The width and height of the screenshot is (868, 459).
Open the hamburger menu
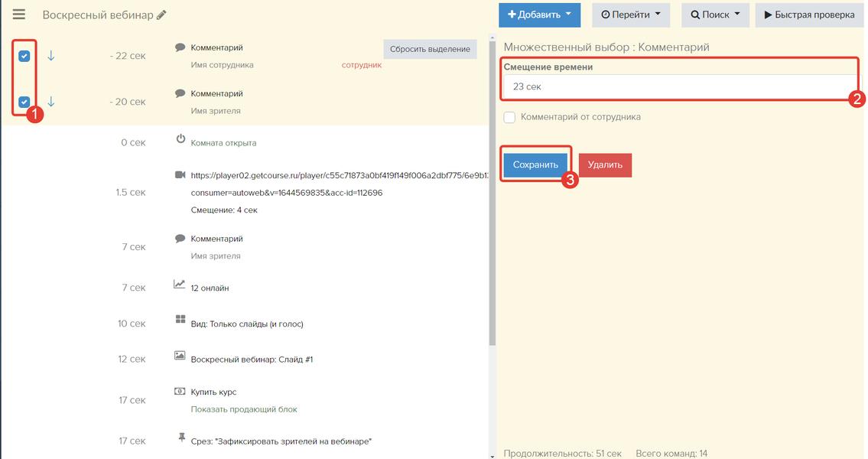click(x=19, y=15)
